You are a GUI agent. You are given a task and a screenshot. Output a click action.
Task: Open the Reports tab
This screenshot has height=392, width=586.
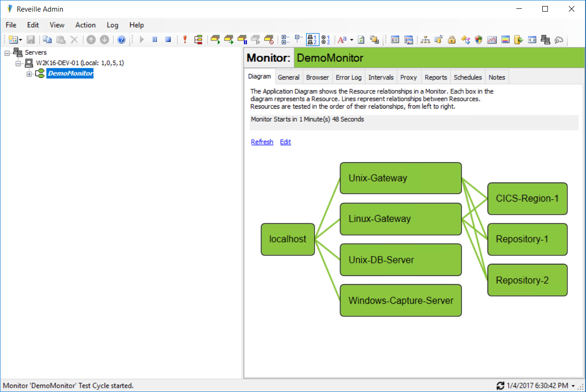pos(436,77)
